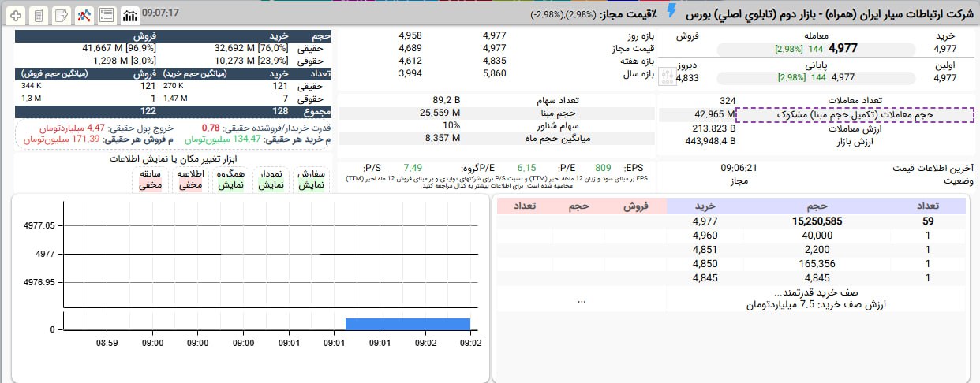The image size is (980, 383).
Task: Click the note document icon
Action: point(62,15)
